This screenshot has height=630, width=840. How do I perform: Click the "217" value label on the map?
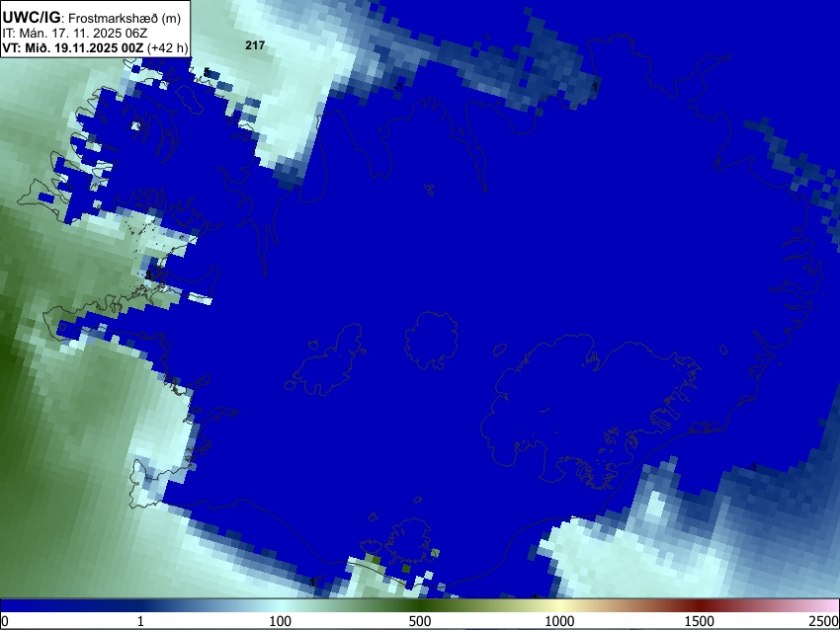[x=255, y=45]
